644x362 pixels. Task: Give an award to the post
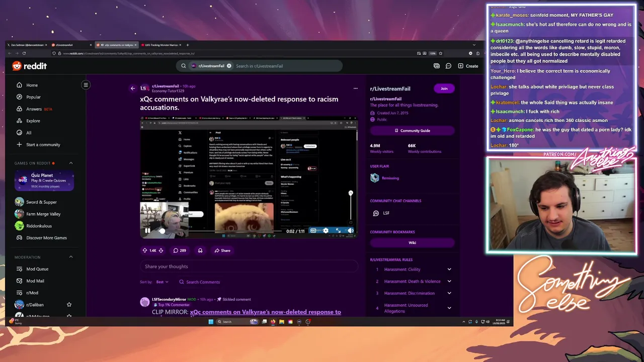[200, 250]
